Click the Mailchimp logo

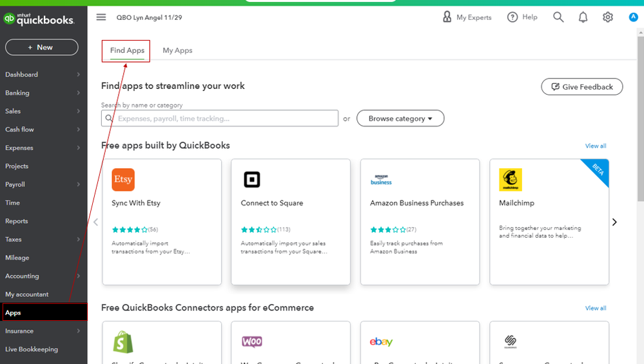click(x=511, y=180)
